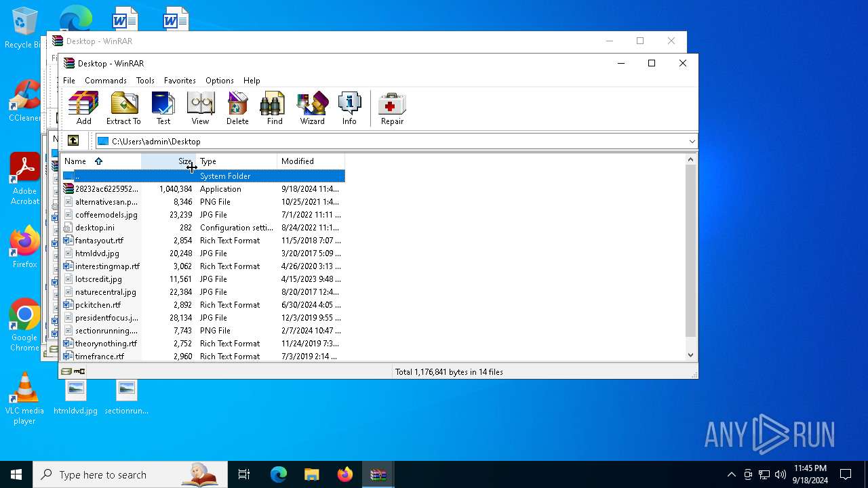Click the taskbar search box
868x488 pixels.
coord(130,474)
